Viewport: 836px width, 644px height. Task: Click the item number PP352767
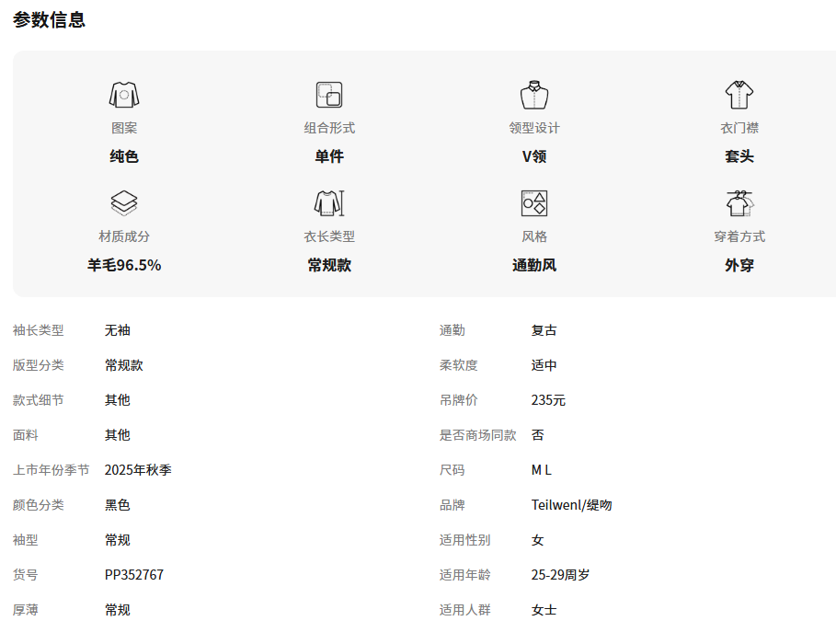pyautogui.click(x=134, y=575)
